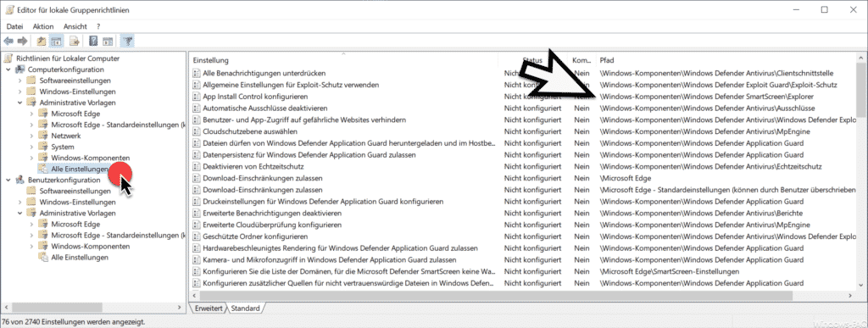868x328 pixels.
Task: Click policy icon beside 'Geschützte Ordner konfigurieren'
Action: tap(196, 236)
